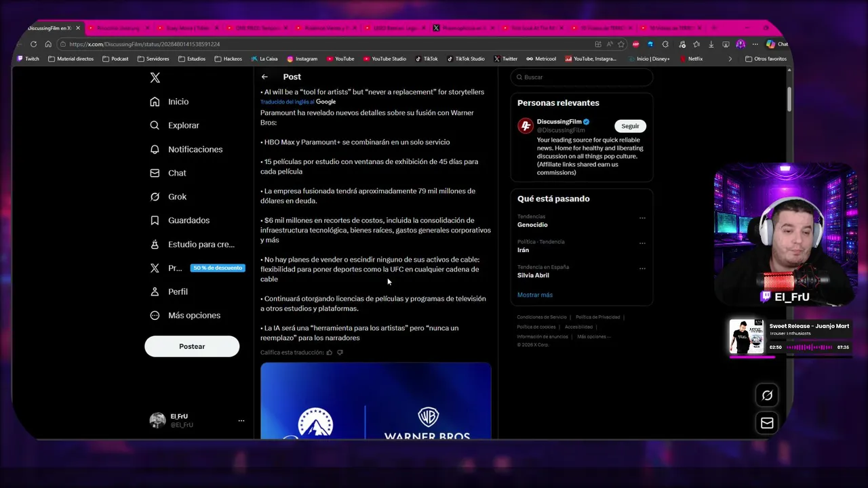Click Mostrar más under trends
The height and width of the screenshot is (488, 868).
535,295
